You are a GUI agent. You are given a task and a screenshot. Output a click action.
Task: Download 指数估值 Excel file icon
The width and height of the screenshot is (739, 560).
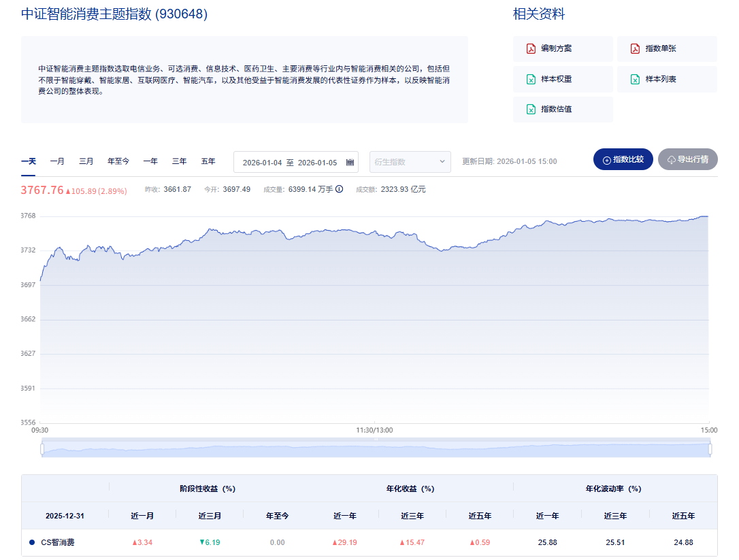point(531,110)
